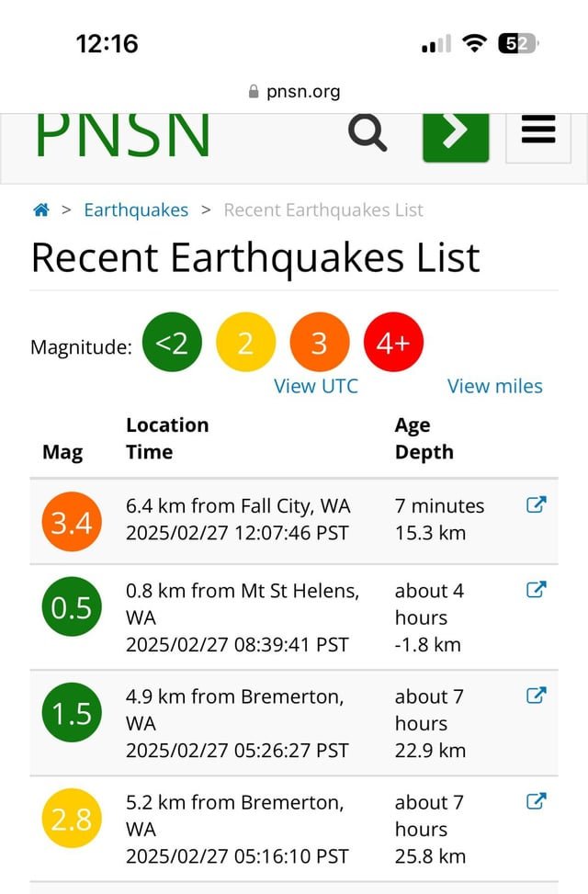Open the hamburger navigation menu
This screenshot has height=894, width=588.
(x=537, y=132)
